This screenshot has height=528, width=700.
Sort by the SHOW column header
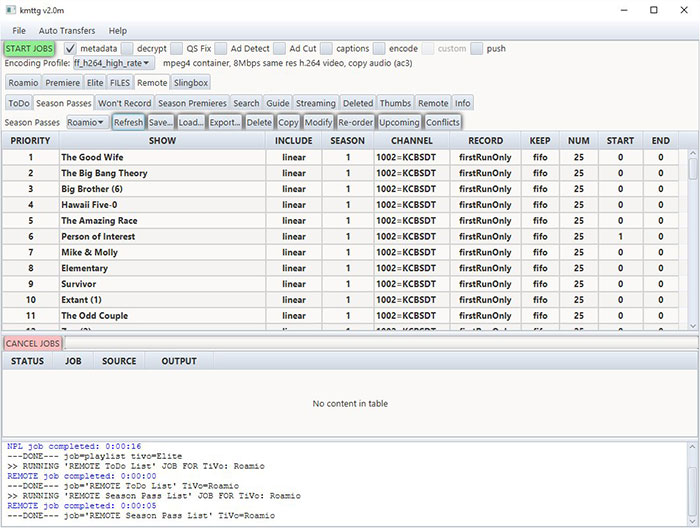tap(162, 141)
